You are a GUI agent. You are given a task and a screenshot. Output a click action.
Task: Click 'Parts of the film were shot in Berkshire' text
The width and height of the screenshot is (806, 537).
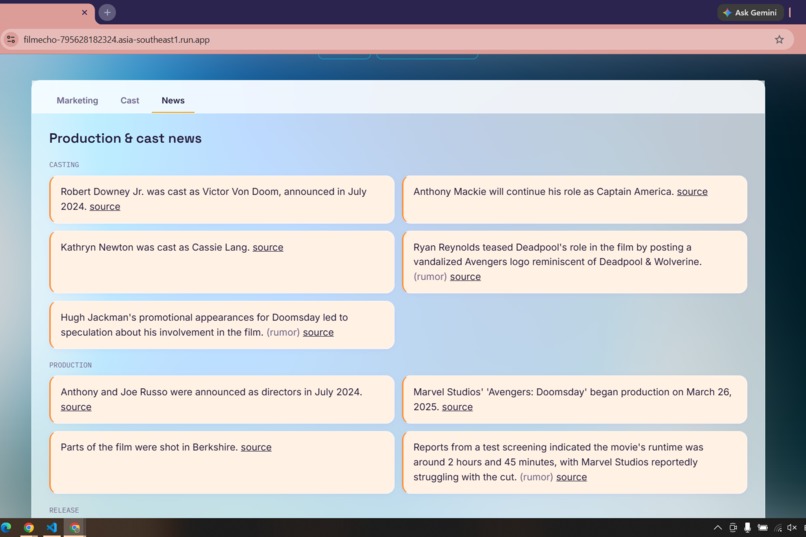149,447
